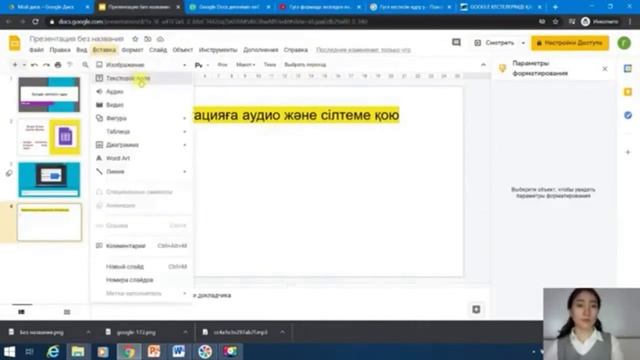The height and width of the screenshot is (360, 640).
Task: Select slide 2 thumbnail
Action: click(49, 137)
